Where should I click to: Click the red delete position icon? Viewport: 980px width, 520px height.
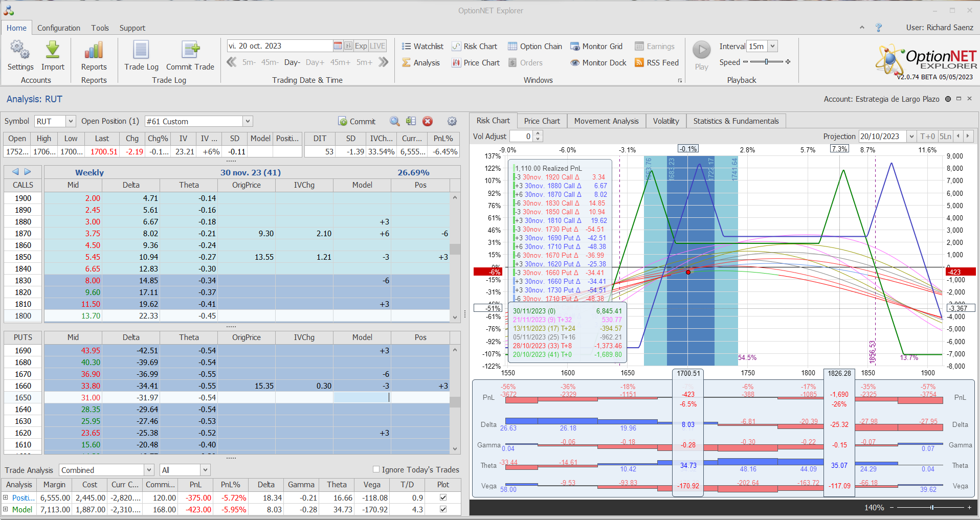pyautogui.click(x=428, y=121)
